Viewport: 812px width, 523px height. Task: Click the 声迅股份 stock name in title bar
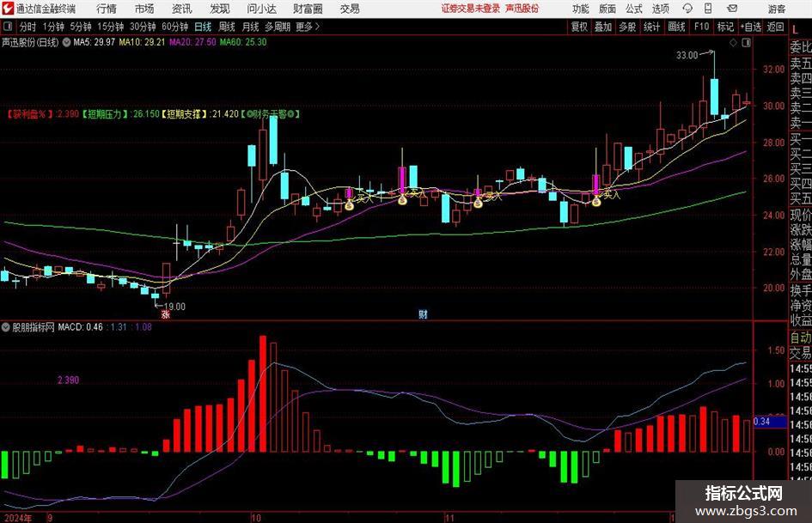pos(522,9)
